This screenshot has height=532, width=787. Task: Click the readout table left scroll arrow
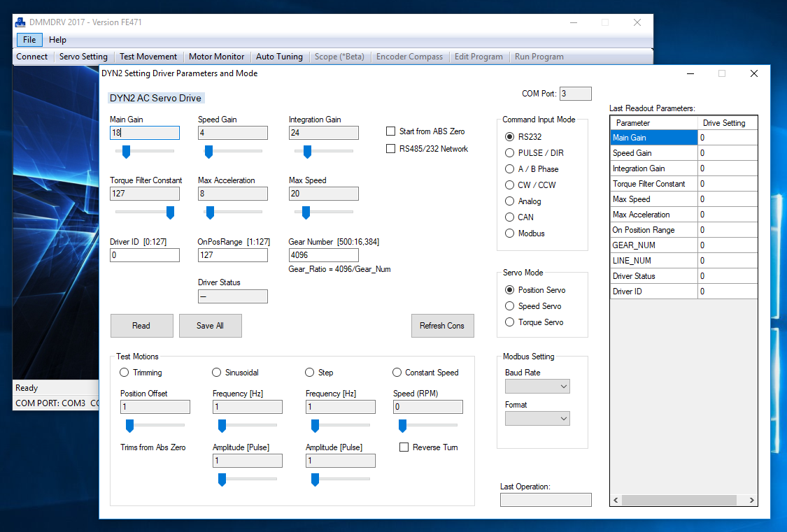pyautogui.click(x=616, y=500)
